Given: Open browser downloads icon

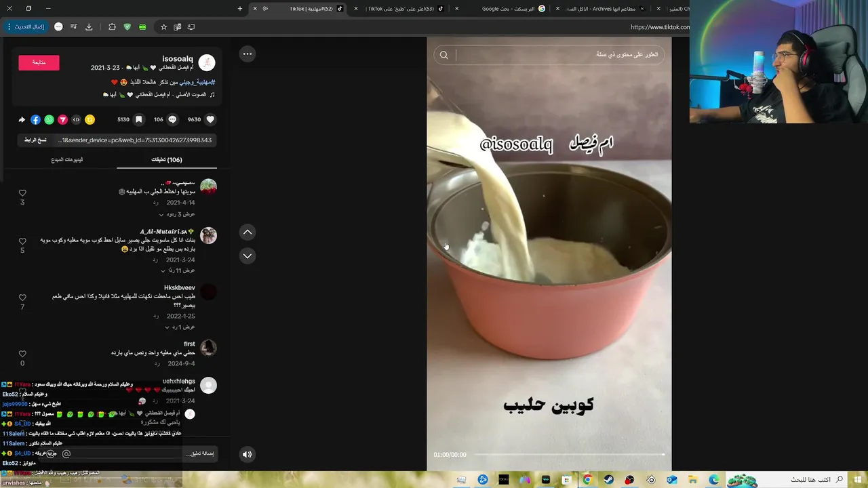Looking at the screenshot, I should click(x=89, y=26).
